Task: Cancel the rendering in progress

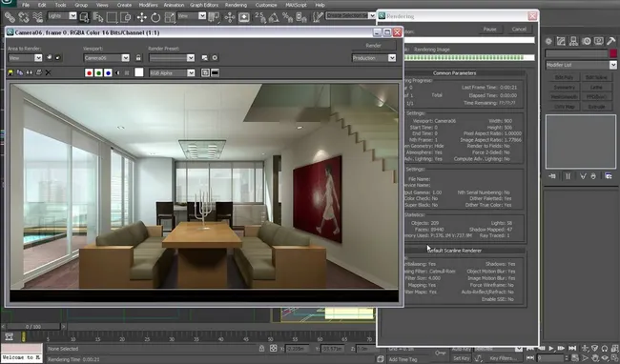Action: point(519,30)
